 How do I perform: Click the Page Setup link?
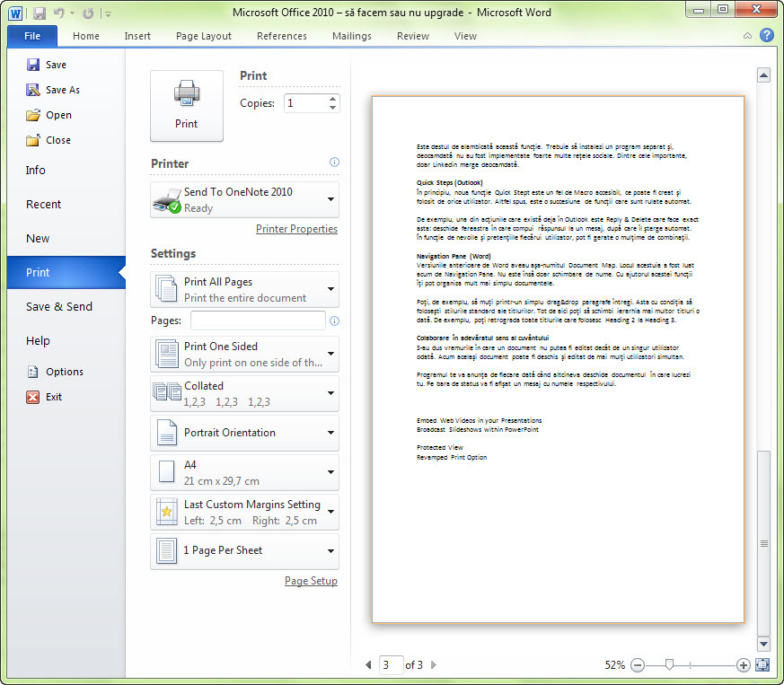(x=311, y=581)
